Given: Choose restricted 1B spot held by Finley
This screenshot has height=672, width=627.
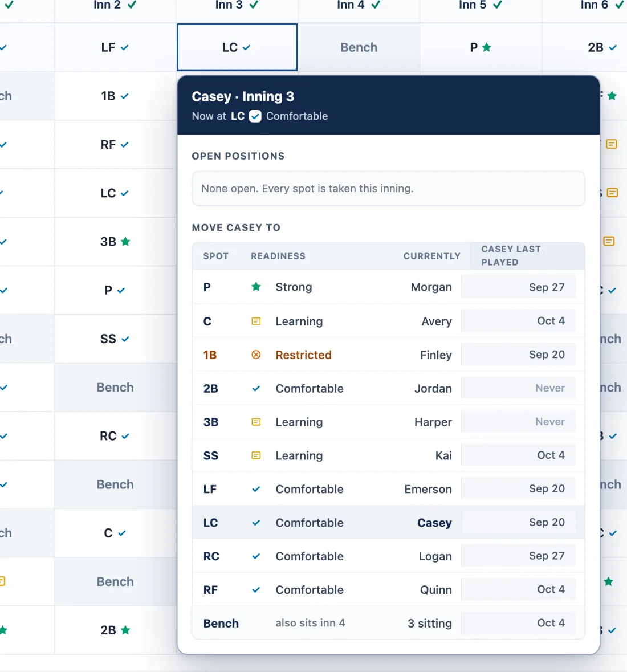Looking at the screenshot, I should coord(388,355).
